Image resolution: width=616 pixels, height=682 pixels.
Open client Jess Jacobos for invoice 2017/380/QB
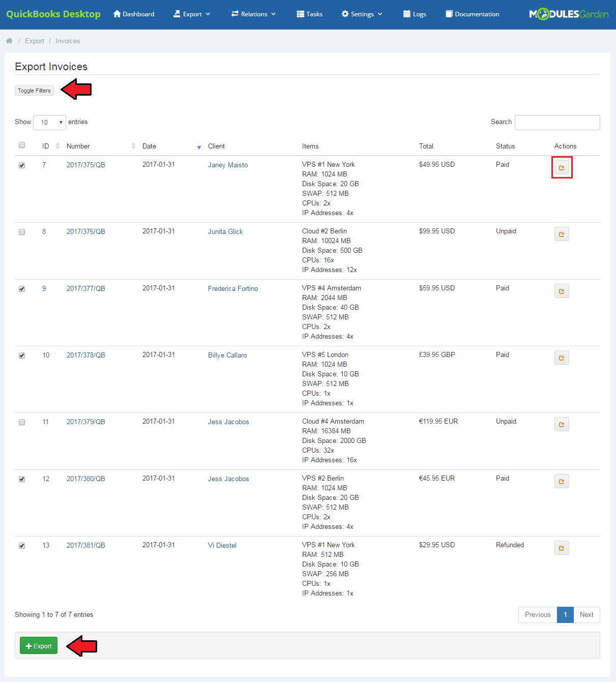(228, 479)
